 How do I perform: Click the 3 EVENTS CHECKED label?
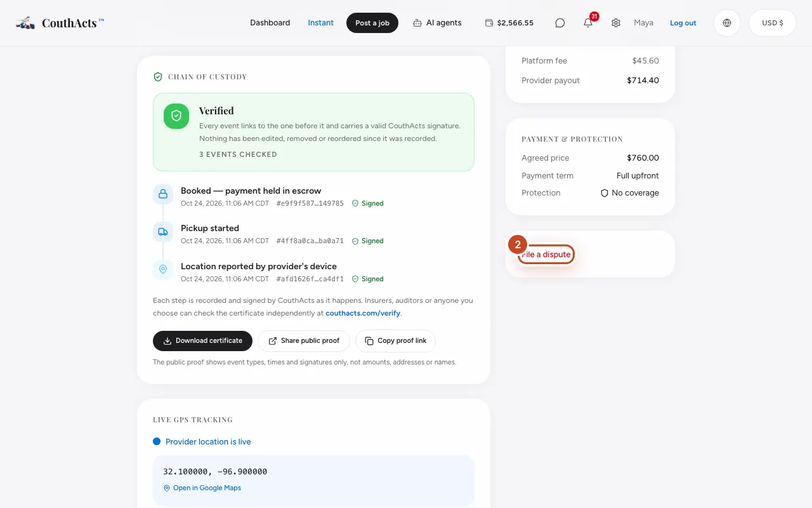pos(238,154)
